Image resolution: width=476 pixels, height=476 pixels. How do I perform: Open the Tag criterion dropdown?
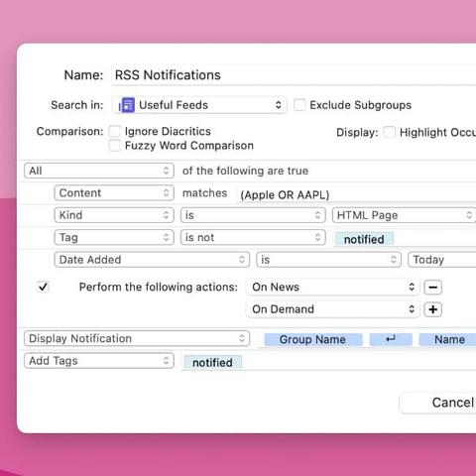click(x=114, y=237)
